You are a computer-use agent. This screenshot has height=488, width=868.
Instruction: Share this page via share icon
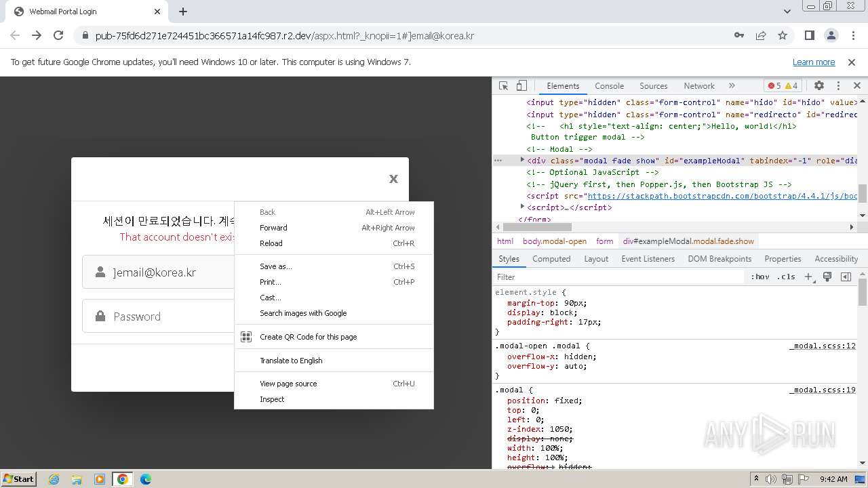coord(761,35)
